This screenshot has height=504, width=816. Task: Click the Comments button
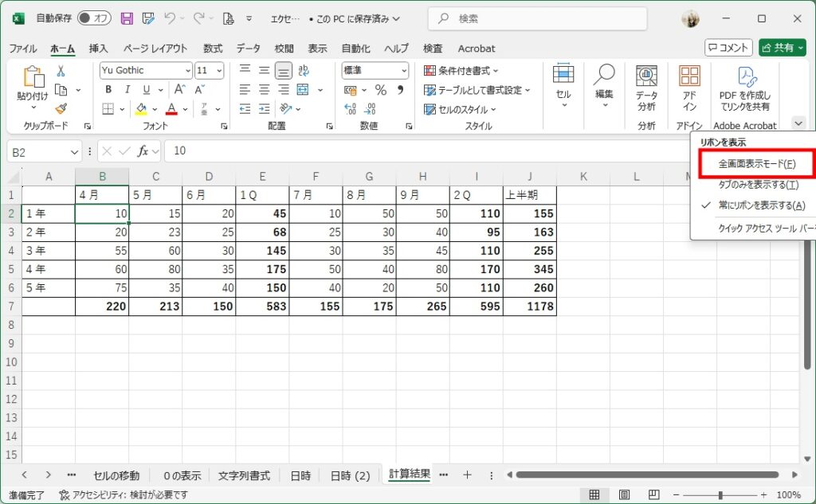728,48
